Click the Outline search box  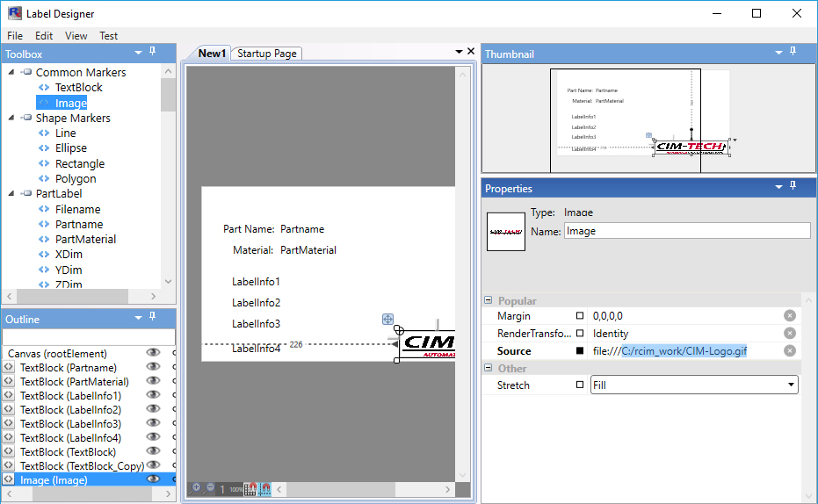click(x=89, y=336)
